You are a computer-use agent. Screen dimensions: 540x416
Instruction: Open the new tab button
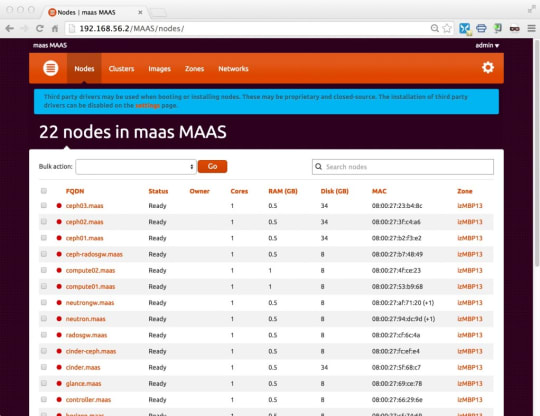coord(158,13)
